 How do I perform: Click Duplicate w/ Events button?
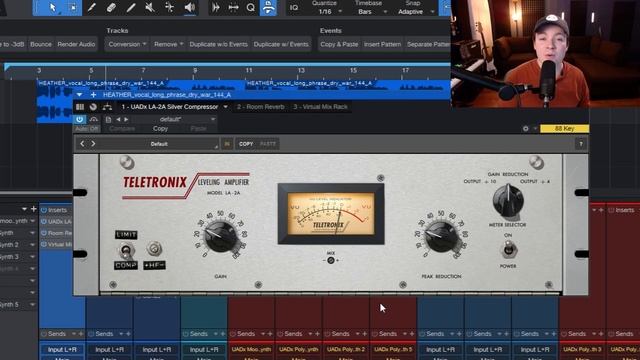pyautogui.click(x=281, y=44)
